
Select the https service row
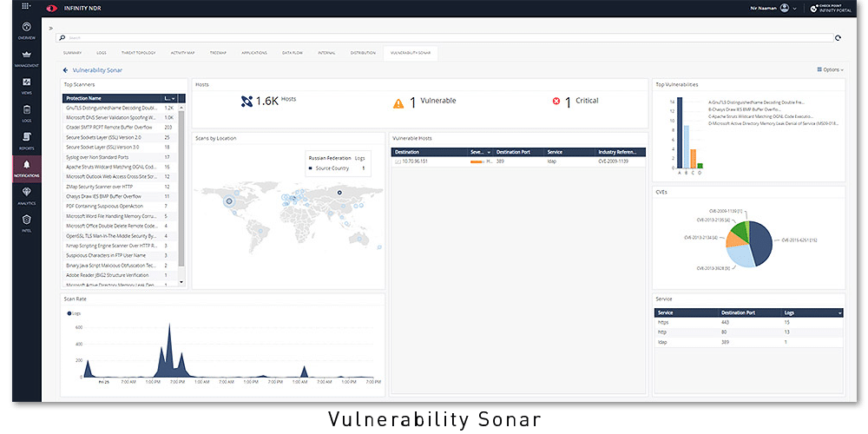749,322
